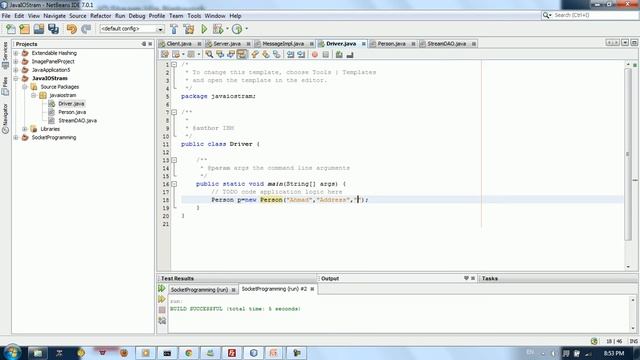
Task: Switch to Person.java tab
Action: (391, 44)
